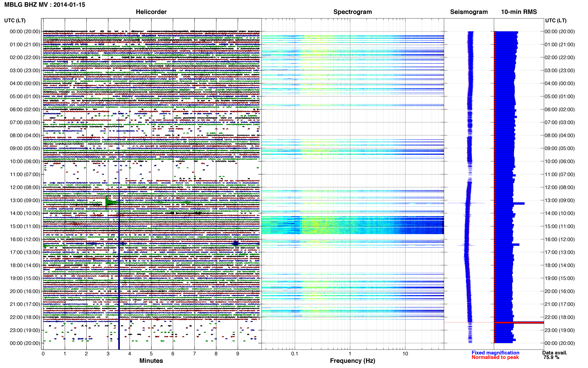The width and height of the screenshot is (588, 368).
Task: Click the seismogram spike just after 16:00 UTC
Action: coord(466,245)
